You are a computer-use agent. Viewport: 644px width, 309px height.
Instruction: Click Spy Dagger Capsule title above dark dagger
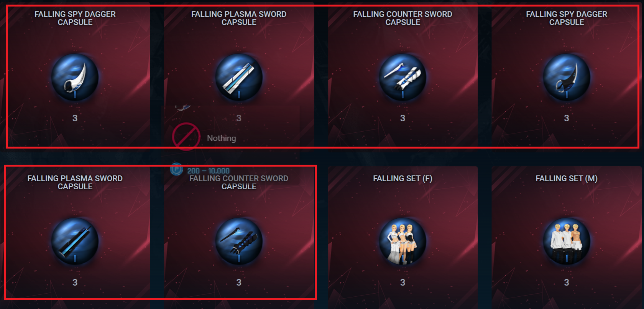(567, 18)
